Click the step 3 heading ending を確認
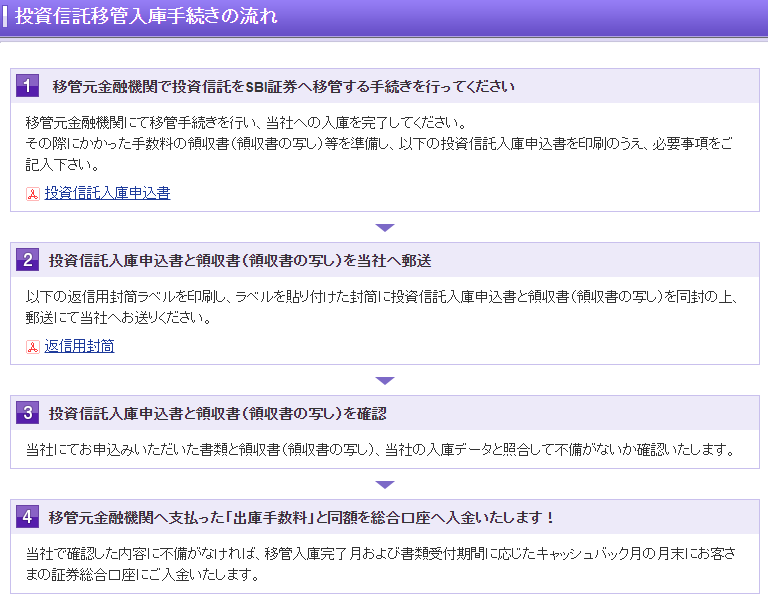Image resolution: width=768 pixels, height=603 pixels. [217, 413]
